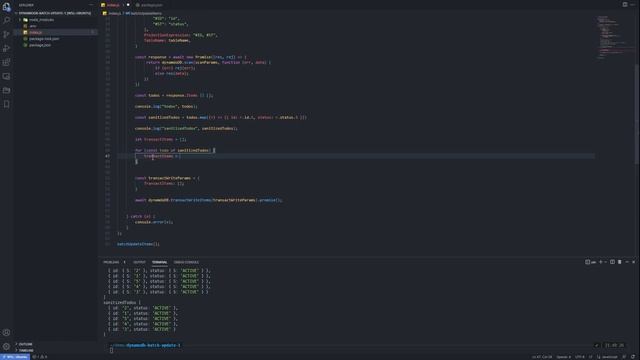Kill terminal with the trash icon
Screen dimensions: 640x360
(x=620, y=262)
